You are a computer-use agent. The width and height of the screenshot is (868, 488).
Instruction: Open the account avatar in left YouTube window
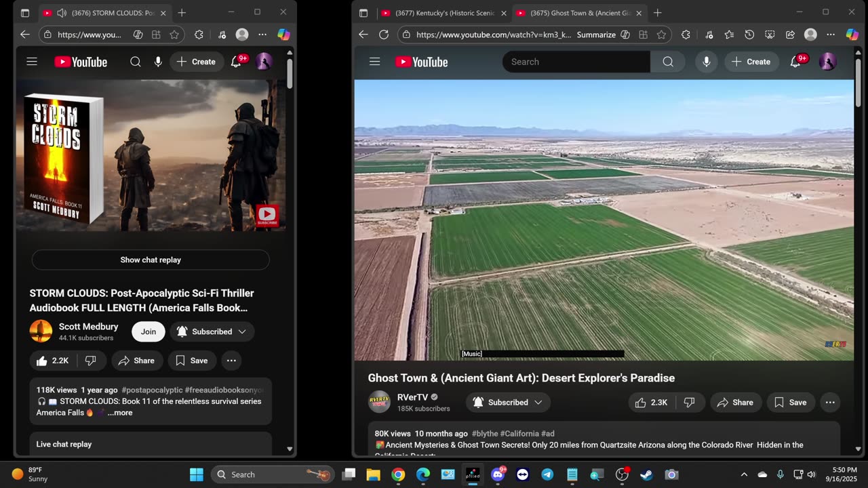click(x=264, y=62)
